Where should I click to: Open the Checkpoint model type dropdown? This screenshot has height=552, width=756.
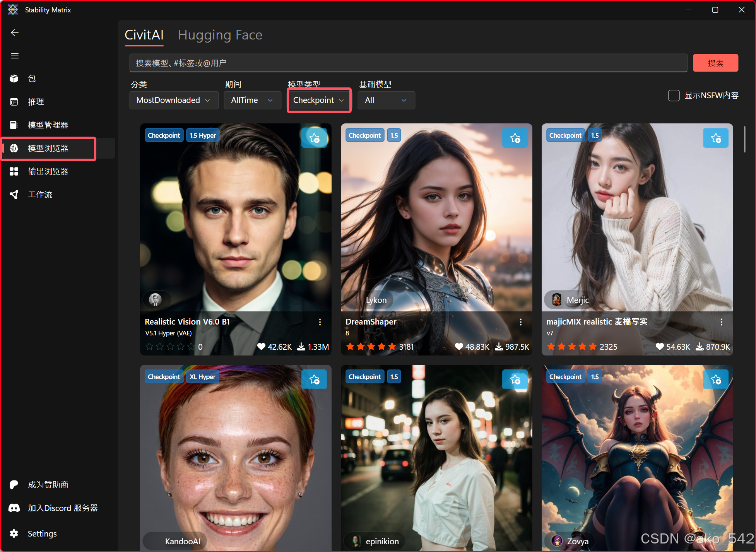click(319, 100)
